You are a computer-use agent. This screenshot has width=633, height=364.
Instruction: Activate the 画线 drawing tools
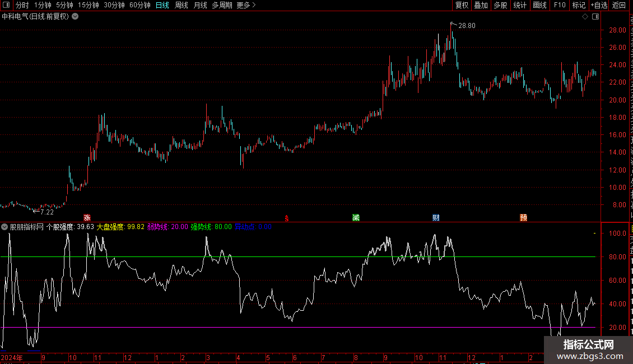pos(540,5)
